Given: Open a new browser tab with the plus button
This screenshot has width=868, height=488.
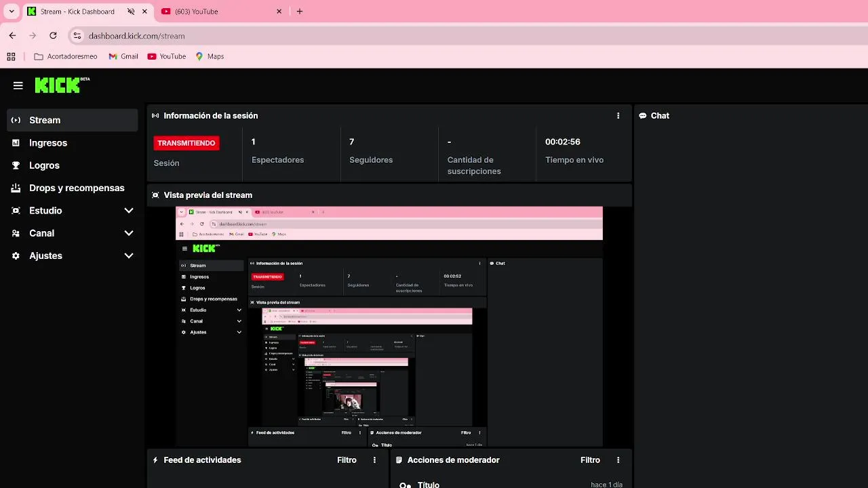Looking at the screenshot, I should point(300,12).
